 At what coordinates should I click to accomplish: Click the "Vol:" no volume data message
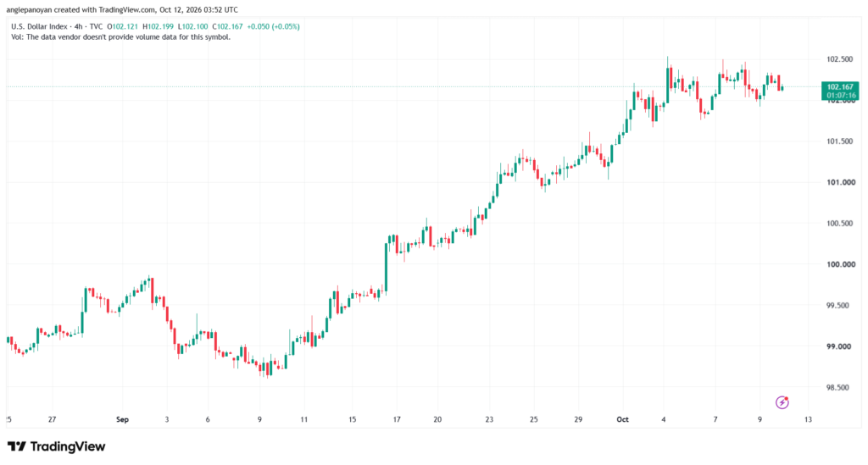(x=120, y=37)
